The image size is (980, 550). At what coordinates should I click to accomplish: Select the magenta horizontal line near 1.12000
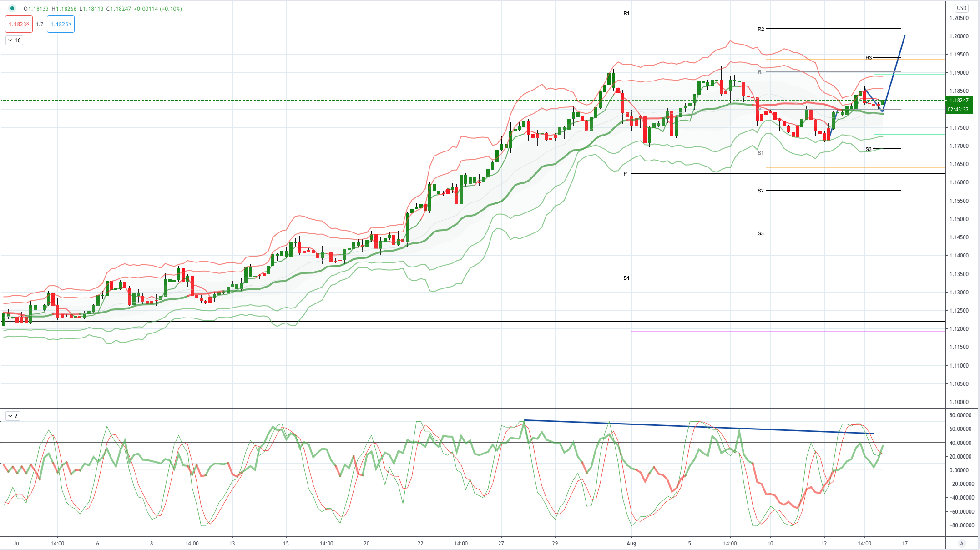[788, 331]
